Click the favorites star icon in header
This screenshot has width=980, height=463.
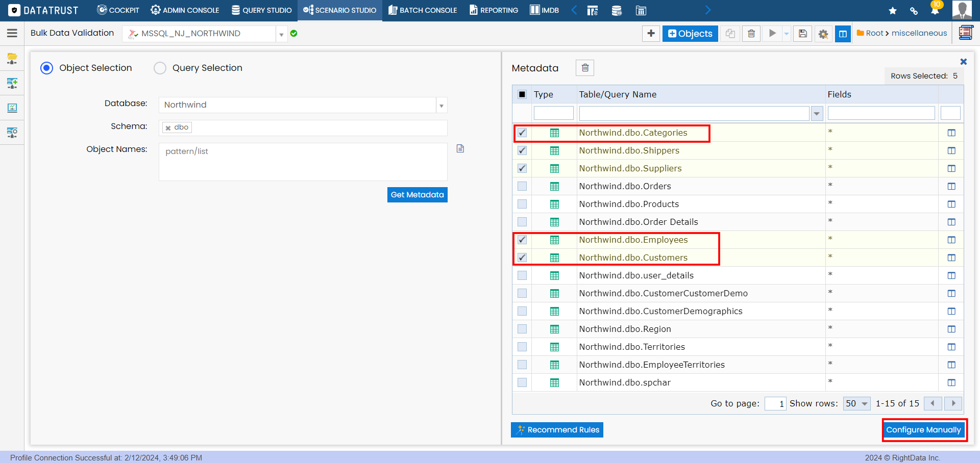click(x=893, y=11)
